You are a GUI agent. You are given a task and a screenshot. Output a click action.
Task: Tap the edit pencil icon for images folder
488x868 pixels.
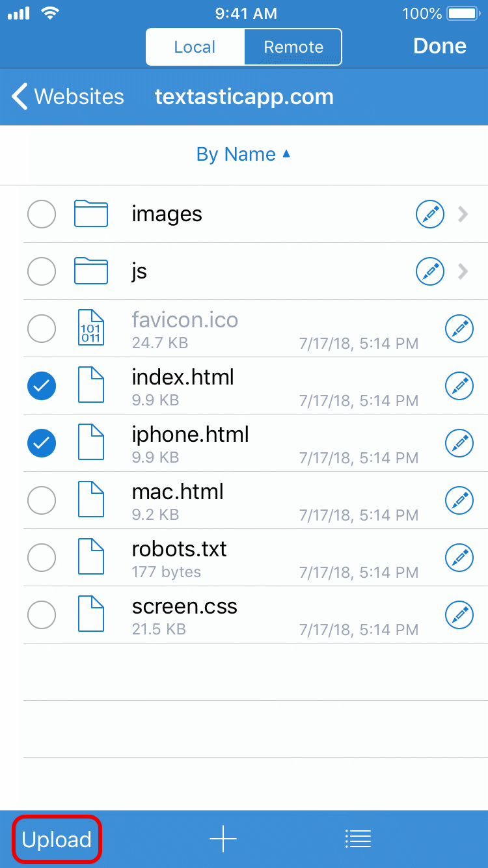tap(430, 214)
